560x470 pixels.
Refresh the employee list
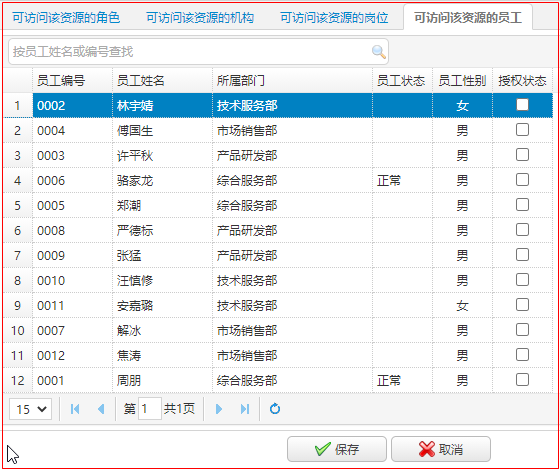pyautogui.click(x=275, y=409)
